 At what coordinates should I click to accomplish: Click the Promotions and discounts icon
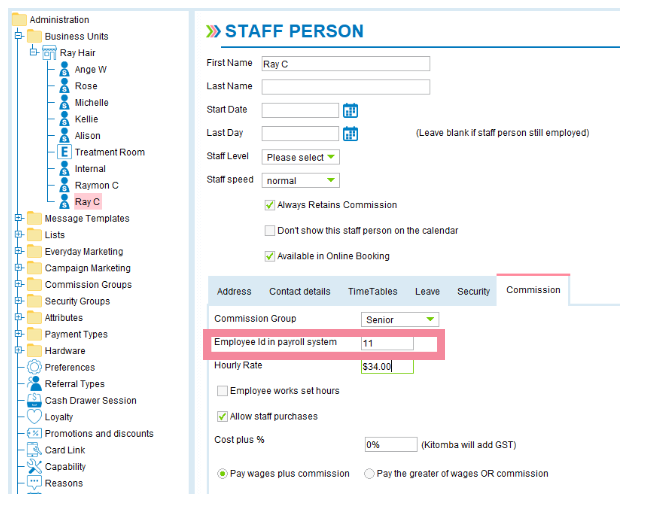(x=34, y=433)
